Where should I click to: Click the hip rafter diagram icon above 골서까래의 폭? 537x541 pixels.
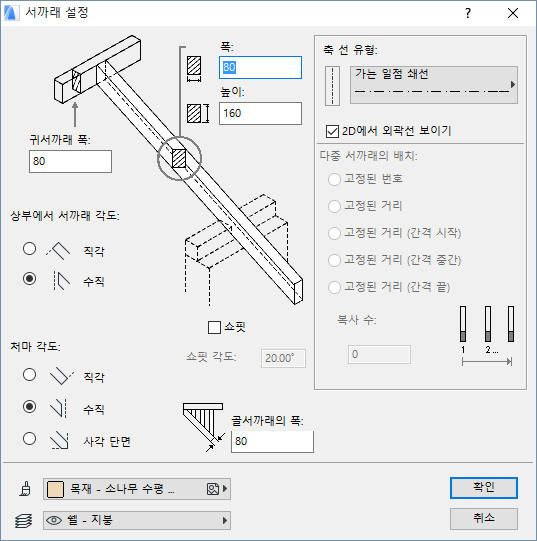coord(204,427)
